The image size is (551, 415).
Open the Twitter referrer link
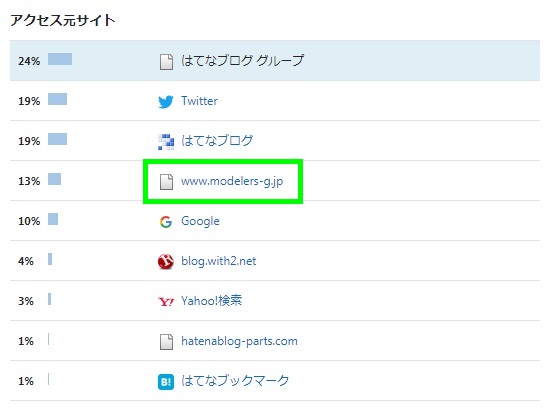(199, 101)
